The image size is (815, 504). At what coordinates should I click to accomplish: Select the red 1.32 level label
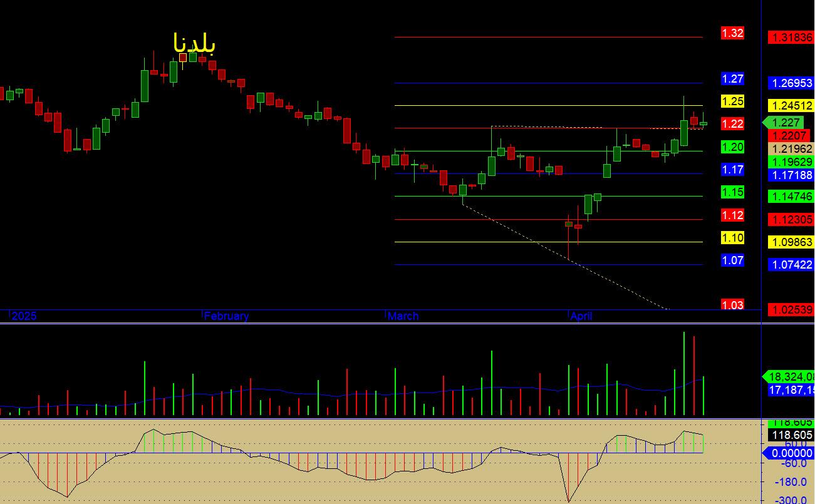tap(732, 33)
